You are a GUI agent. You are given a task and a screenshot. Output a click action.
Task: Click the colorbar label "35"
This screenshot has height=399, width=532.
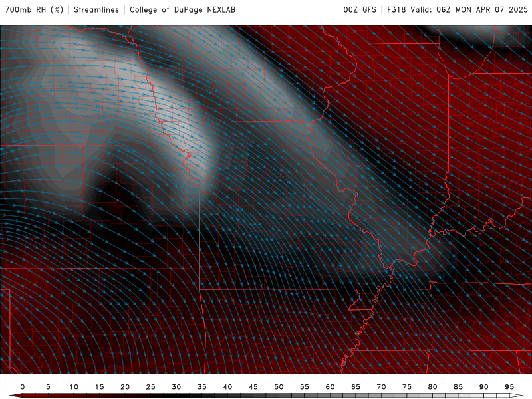(202, 387)
